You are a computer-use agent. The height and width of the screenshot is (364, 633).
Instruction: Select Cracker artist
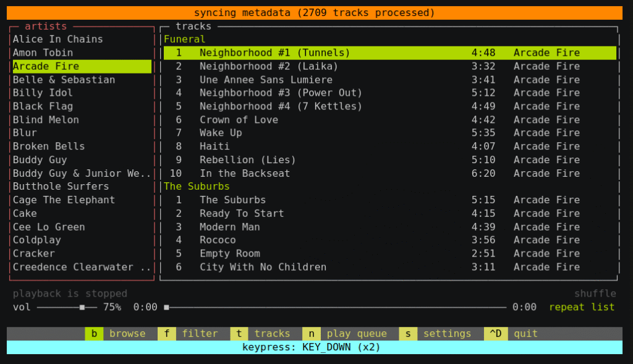82,253
